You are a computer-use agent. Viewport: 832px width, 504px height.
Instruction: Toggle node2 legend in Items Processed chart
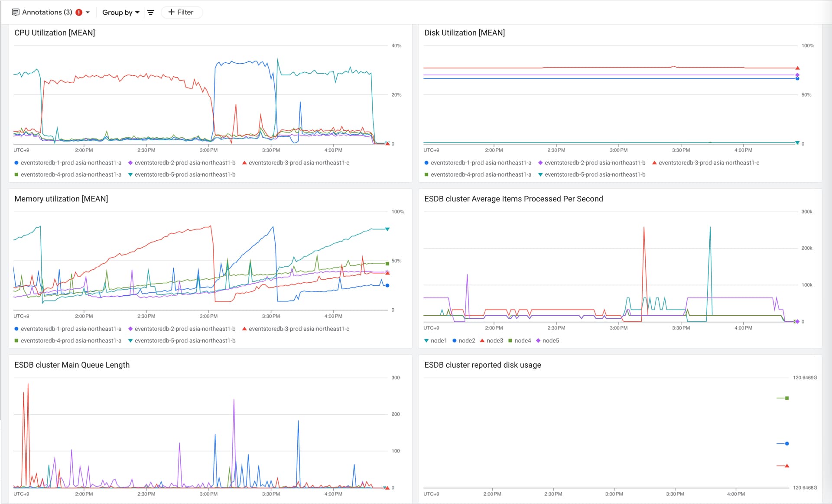pyautogui.click(x=464, y=341)
